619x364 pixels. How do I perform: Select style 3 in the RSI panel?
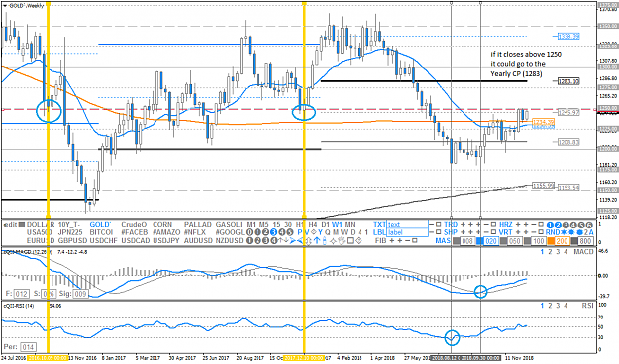pos(558,306)
